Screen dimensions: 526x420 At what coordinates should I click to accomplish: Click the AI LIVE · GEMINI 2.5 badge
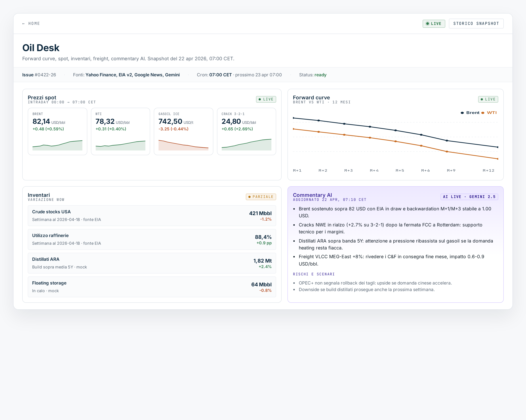click(x=469, y=197)
